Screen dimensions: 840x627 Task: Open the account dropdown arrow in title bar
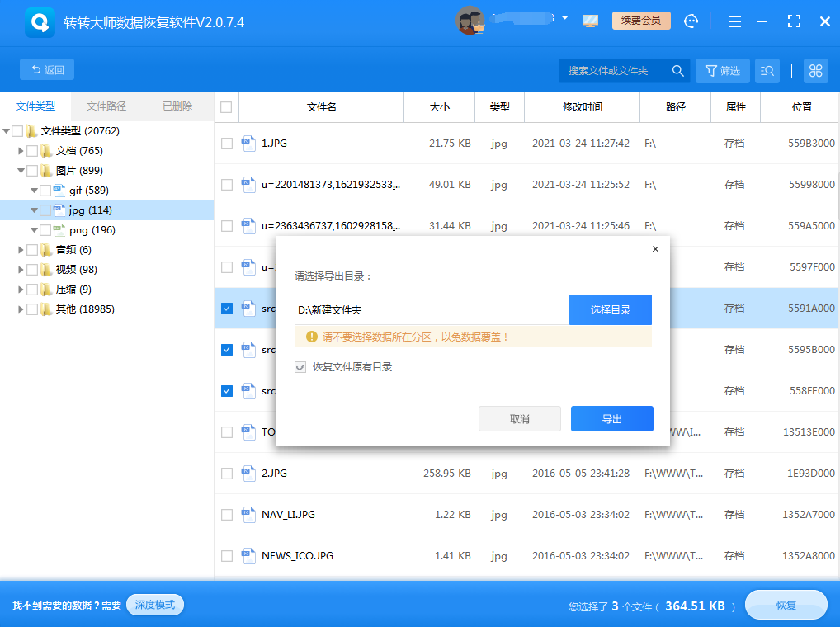[x=565, y=18]
